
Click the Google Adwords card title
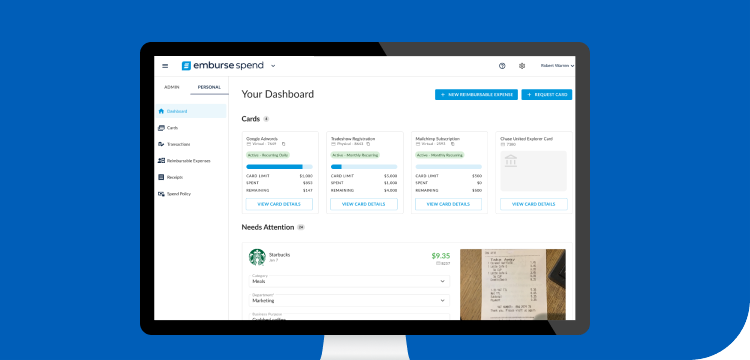point(262,139)
